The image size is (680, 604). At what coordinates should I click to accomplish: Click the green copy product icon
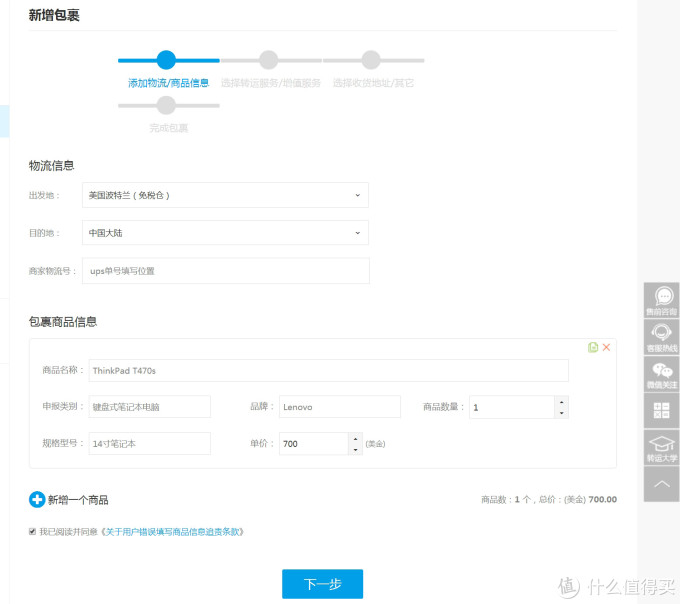pyautogui.click(x=593, y=347)
